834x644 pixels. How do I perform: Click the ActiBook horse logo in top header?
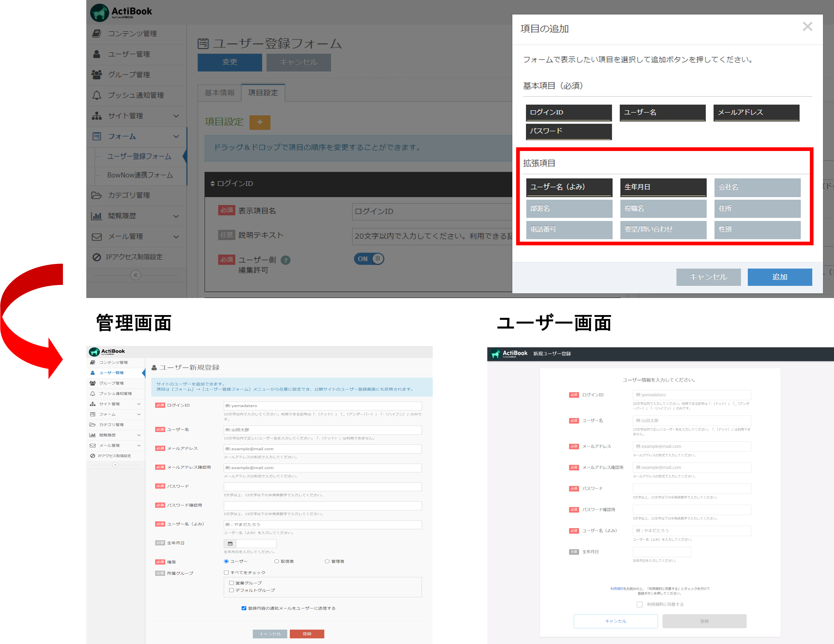(100, 13)
